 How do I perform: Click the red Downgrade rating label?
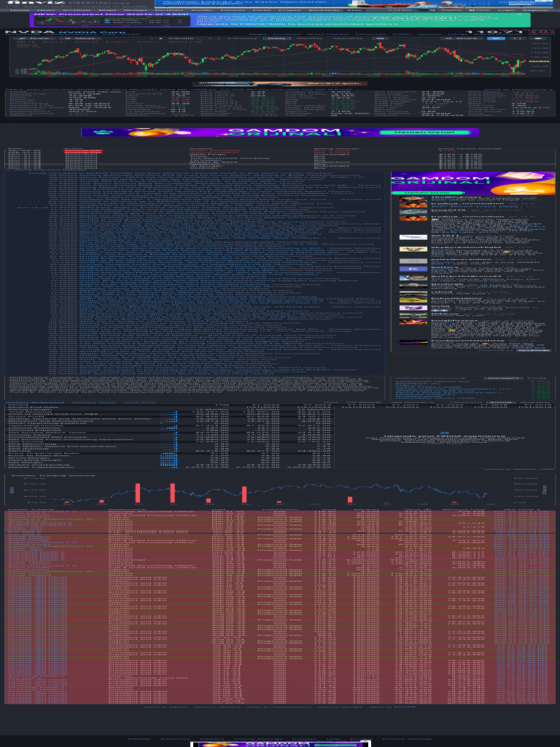point(82,151)
